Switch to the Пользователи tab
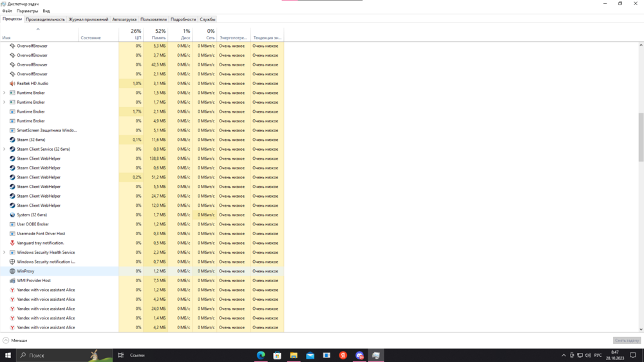The width and height of the screenshot is (644, 362). (x=154, y=19)
